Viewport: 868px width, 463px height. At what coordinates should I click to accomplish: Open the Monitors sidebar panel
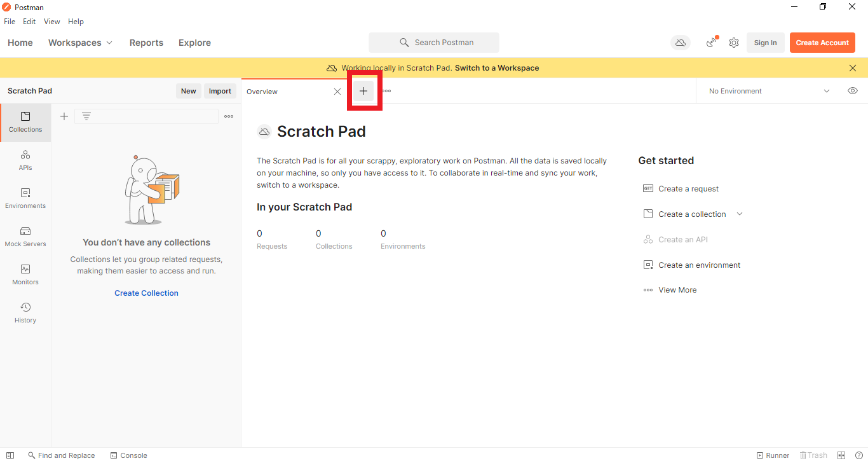point(25,275)
